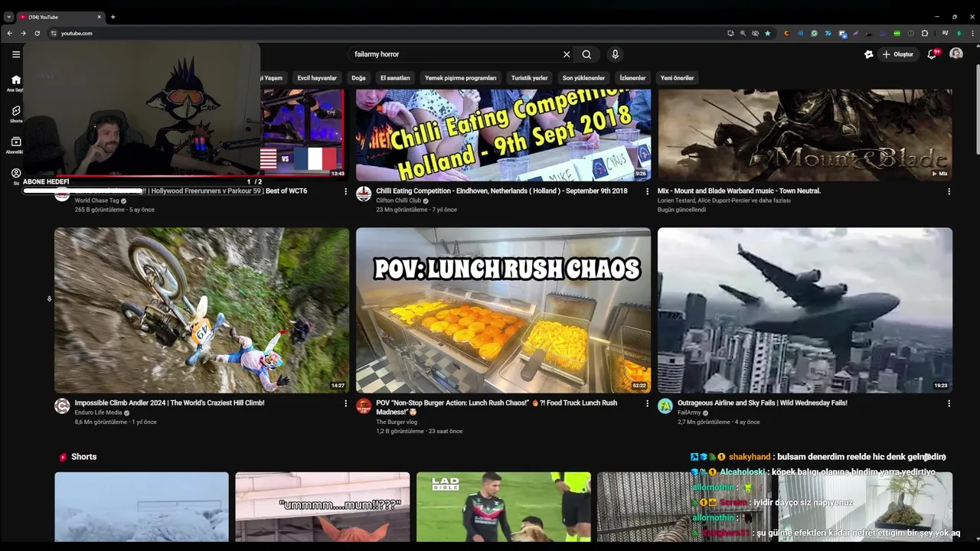This screenshot has width=980, height=551.
Task: Select the Doğa filter chip
Action: (x=358, y=78)
